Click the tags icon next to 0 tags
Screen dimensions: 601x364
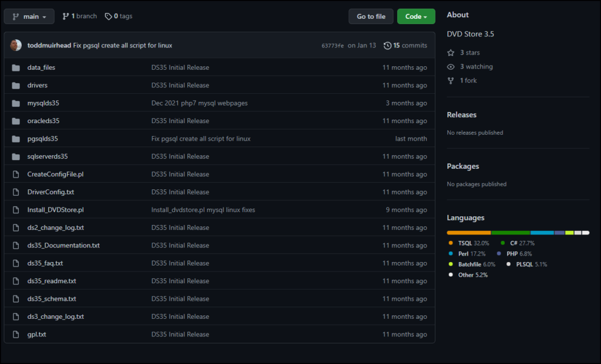click(x=107, y=16)
